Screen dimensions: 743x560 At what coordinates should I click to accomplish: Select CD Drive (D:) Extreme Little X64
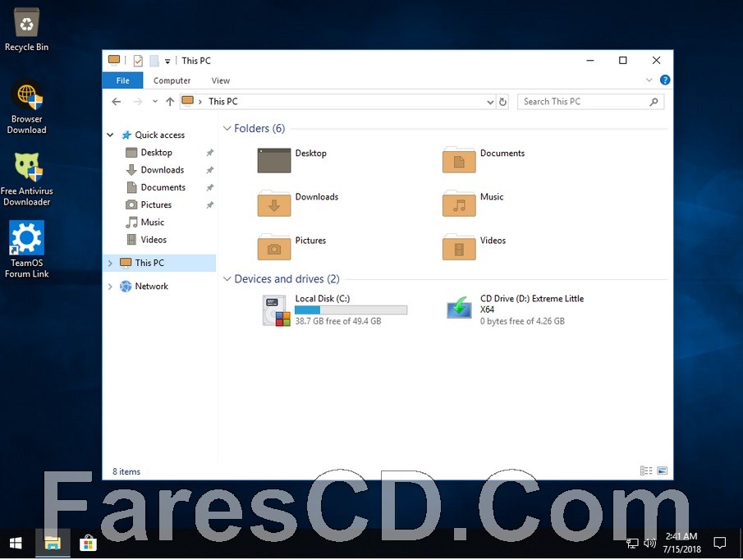pos(516,310)
